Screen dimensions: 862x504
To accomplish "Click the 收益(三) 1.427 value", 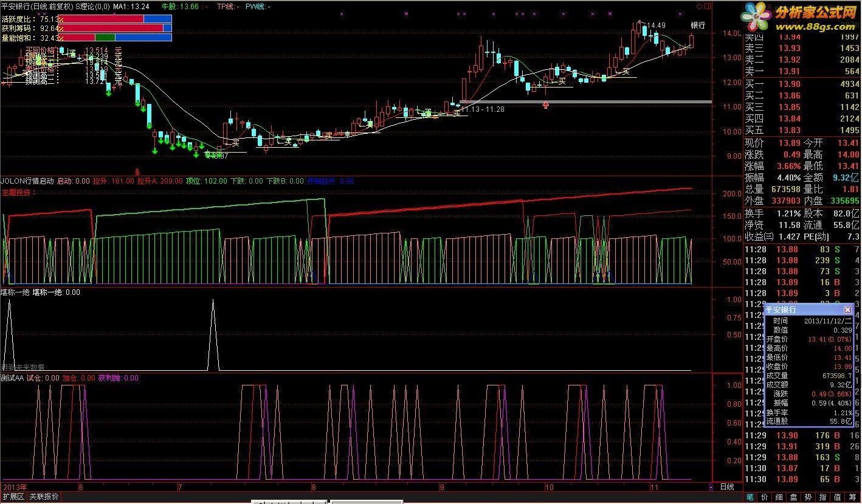I will [790, 236].
